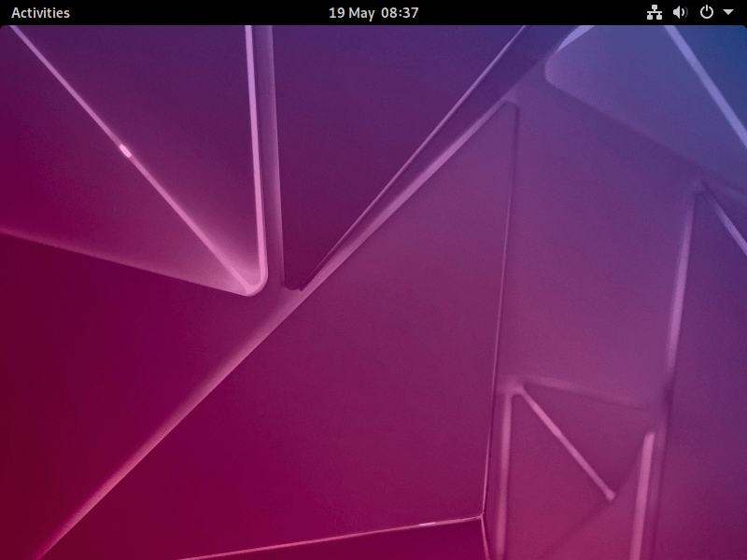Click the volume speaker icon
The height and width of the screenshot is (560, 747).
coord(680,13)
